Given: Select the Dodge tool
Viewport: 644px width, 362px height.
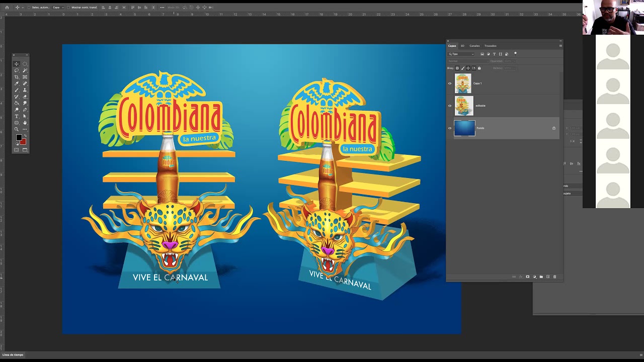Looking at the screenshot, I should click(17, 110).
